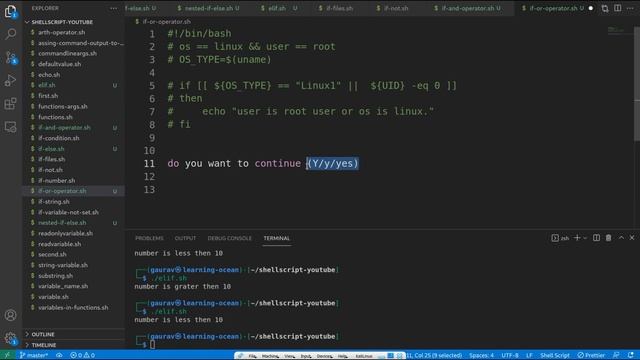
Task: Open the Search view in activity bar
Action: point(11,34)
